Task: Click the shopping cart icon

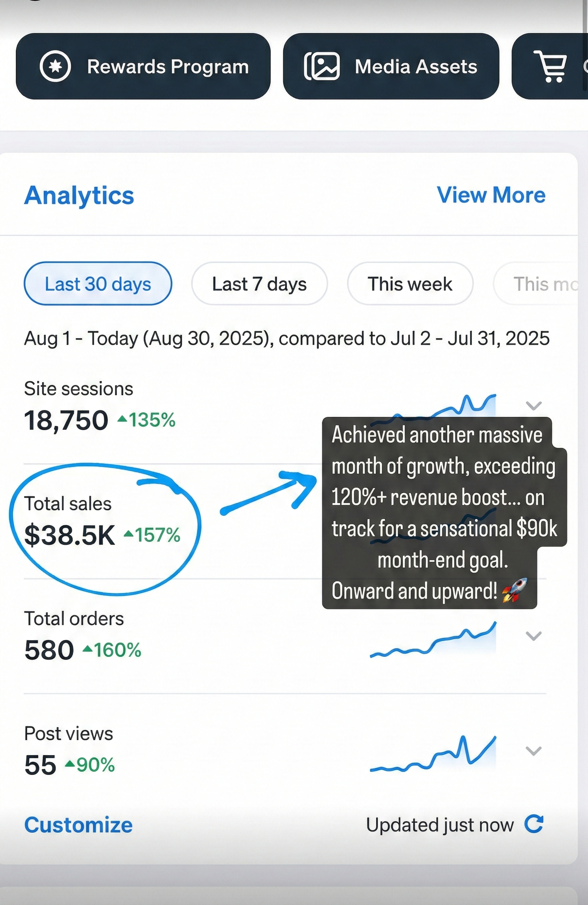Action: pos(551,66)
